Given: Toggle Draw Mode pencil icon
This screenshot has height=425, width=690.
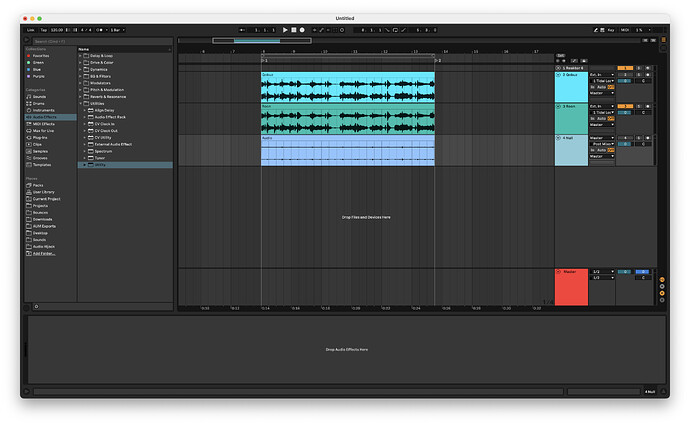Looking at the screenshot, I should coord(595,30).
